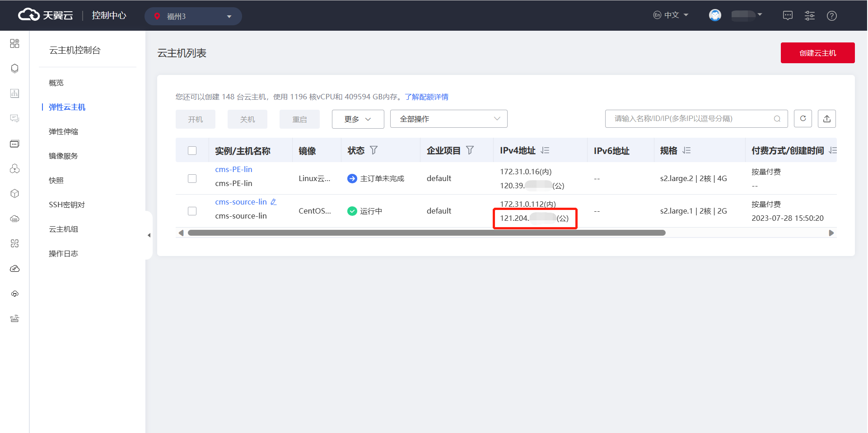868x433 pixels.
Task: Click the table scrollbar left arrow
Action: click(181, 233)
